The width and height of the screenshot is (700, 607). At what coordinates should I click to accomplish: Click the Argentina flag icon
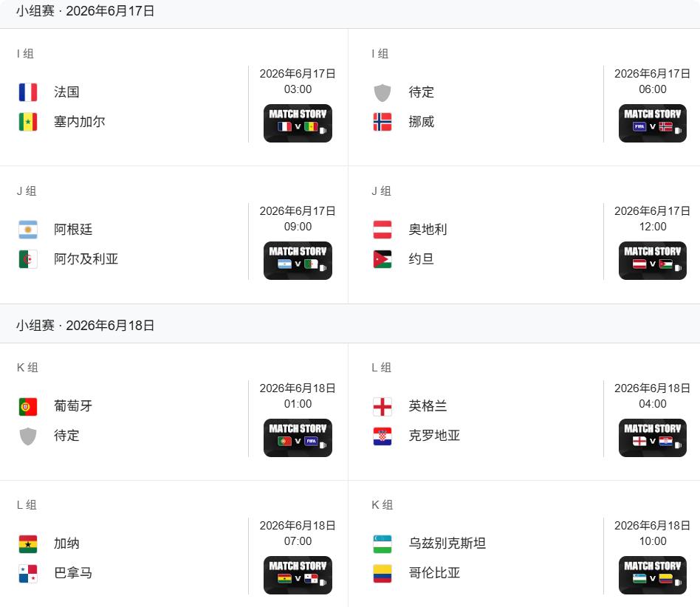coord(28,230)
